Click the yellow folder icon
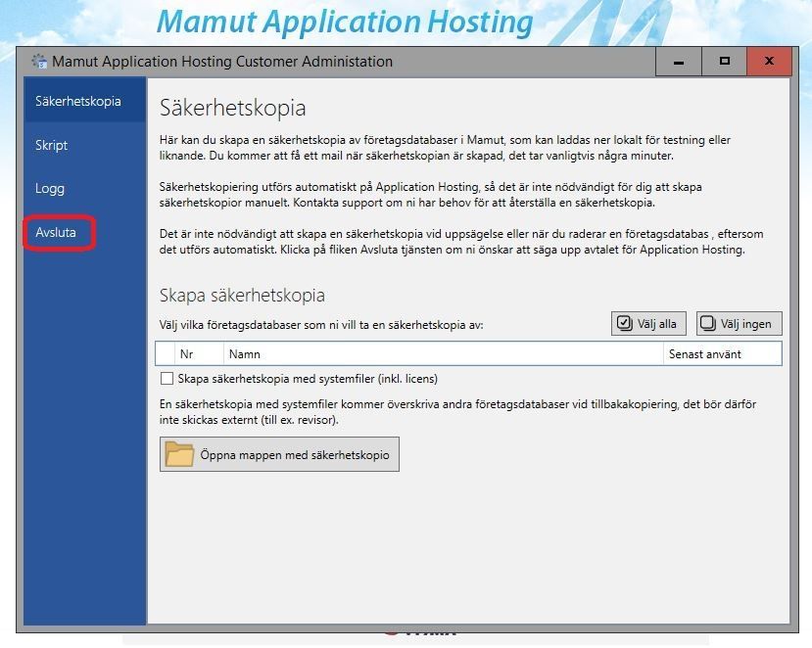 (x=179, y=454)
